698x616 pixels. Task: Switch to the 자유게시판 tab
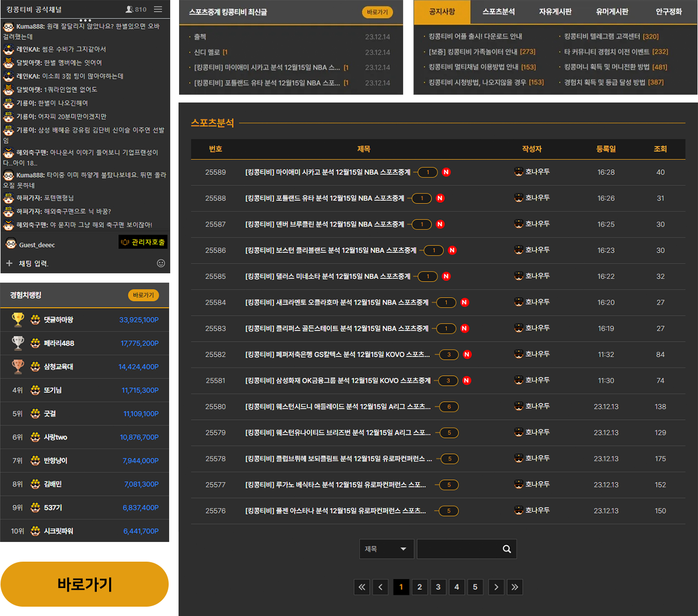[555, 12]
